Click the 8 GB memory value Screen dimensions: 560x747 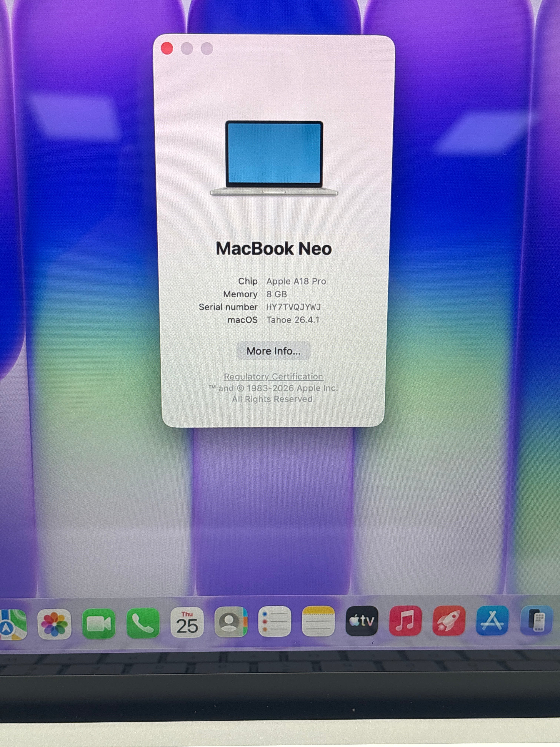click(276, 294)
